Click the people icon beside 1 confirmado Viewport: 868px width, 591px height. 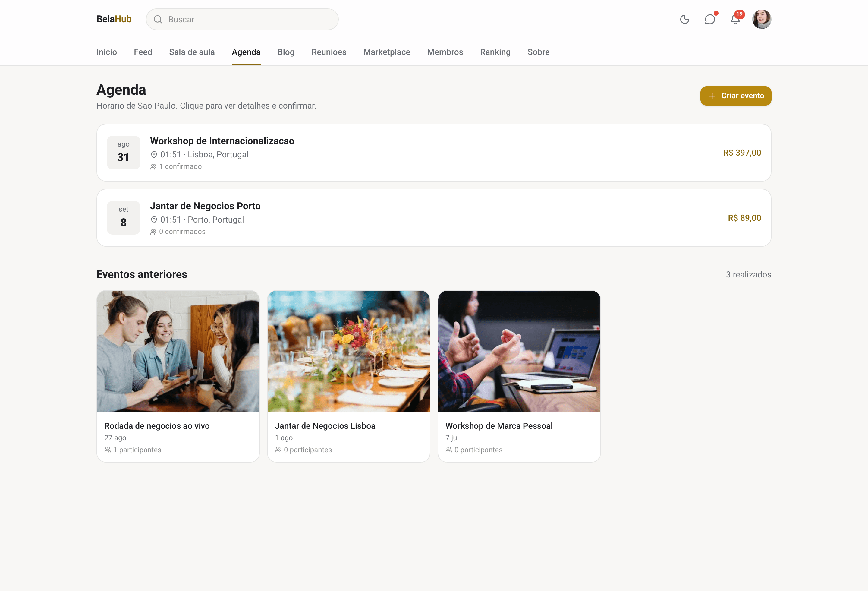[153, 167]
